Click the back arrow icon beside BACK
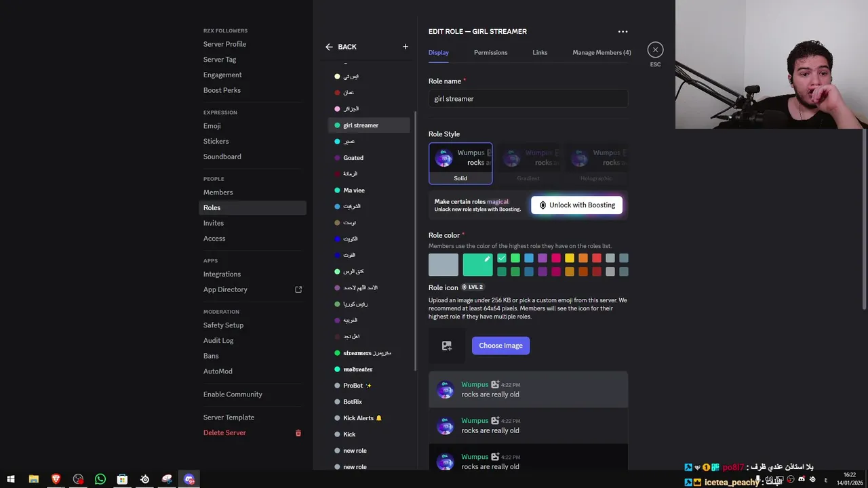This screenshot has width=868, height=488. (x=329, y=47)
